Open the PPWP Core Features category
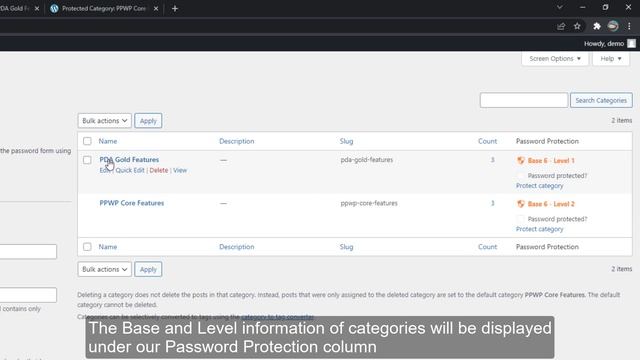 click(x=131, y=203)
